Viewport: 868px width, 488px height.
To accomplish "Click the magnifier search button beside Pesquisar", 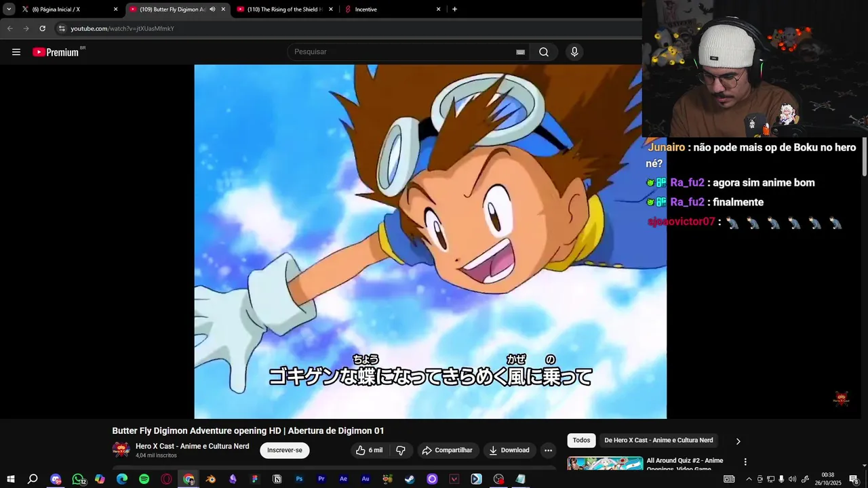I will pos(544,52).
